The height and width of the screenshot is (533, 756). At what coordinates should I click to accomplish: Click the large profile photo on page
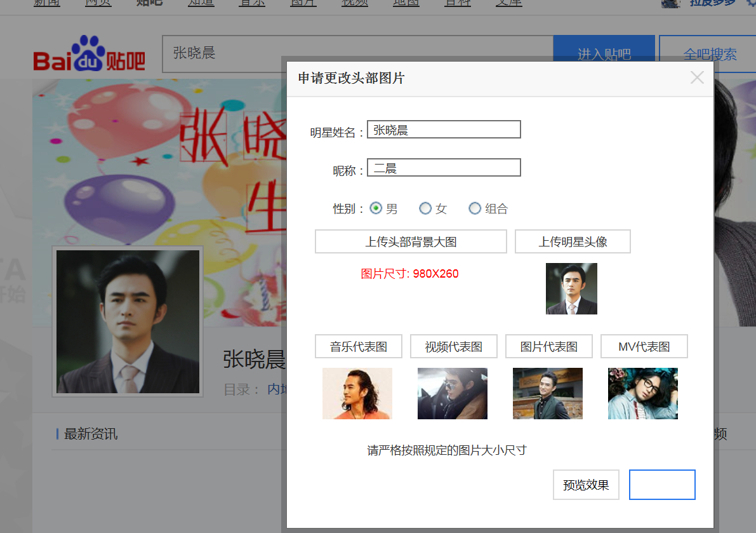pos(128,321)
